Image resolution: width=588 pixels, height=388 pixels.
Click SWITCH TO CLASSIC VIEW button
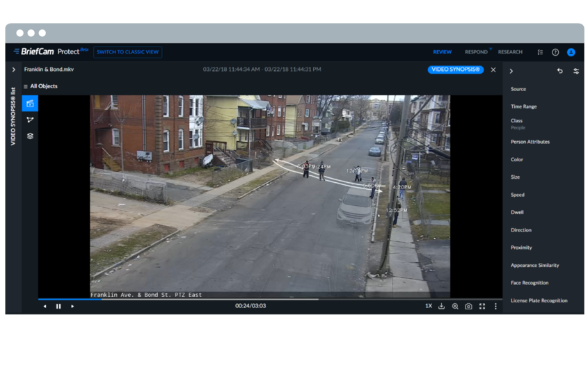(128, 52)
